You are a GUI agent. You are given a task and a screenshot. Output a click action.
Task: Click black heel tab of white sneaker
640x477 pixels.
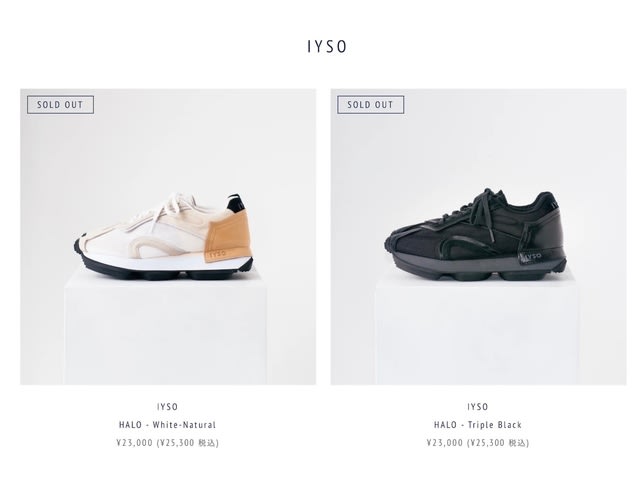click(236, 203)
